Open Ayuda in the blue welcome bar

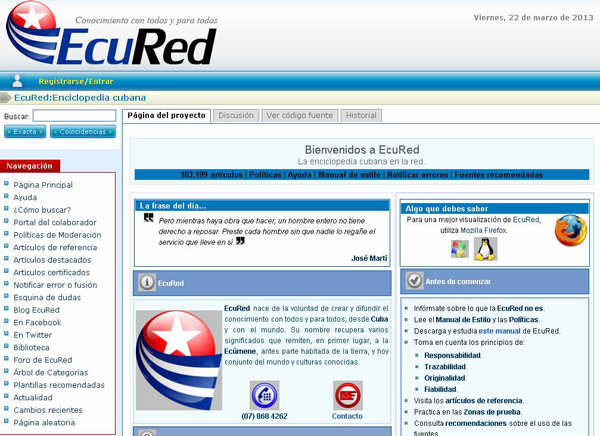[299, 175]
